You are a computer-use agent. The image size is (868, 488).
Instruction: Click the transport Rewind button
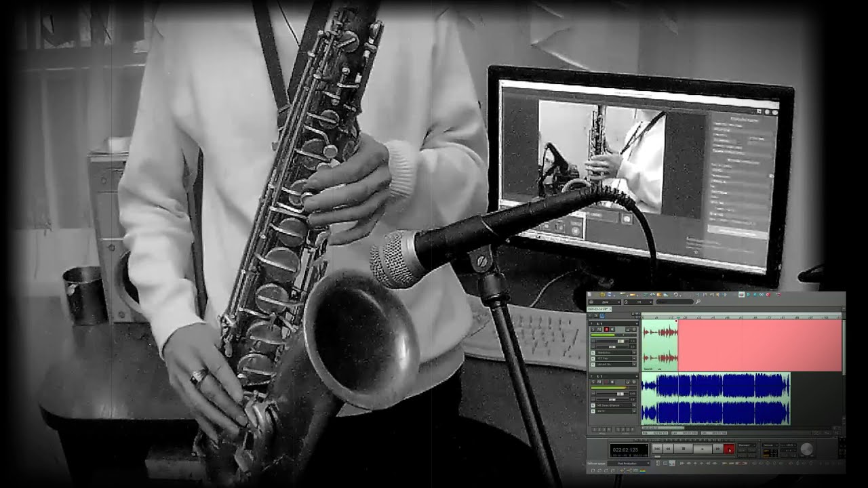click(668, 449)
